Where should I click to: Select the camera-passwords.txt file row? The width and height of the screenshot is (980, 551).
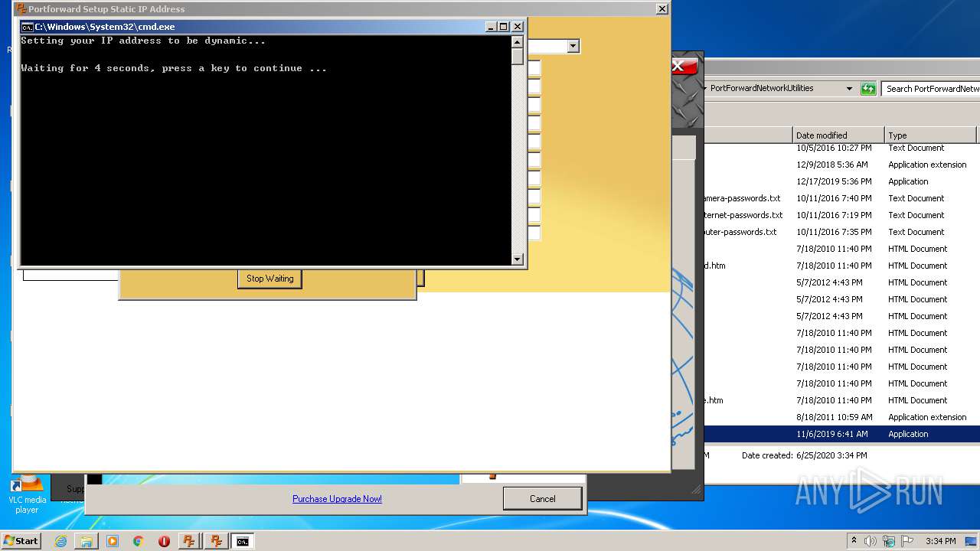(841, 198)
